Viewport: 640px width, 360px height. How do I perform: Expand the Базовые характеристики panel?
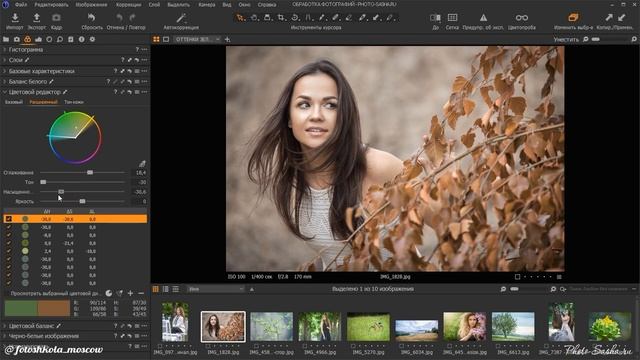click(4, 71)
